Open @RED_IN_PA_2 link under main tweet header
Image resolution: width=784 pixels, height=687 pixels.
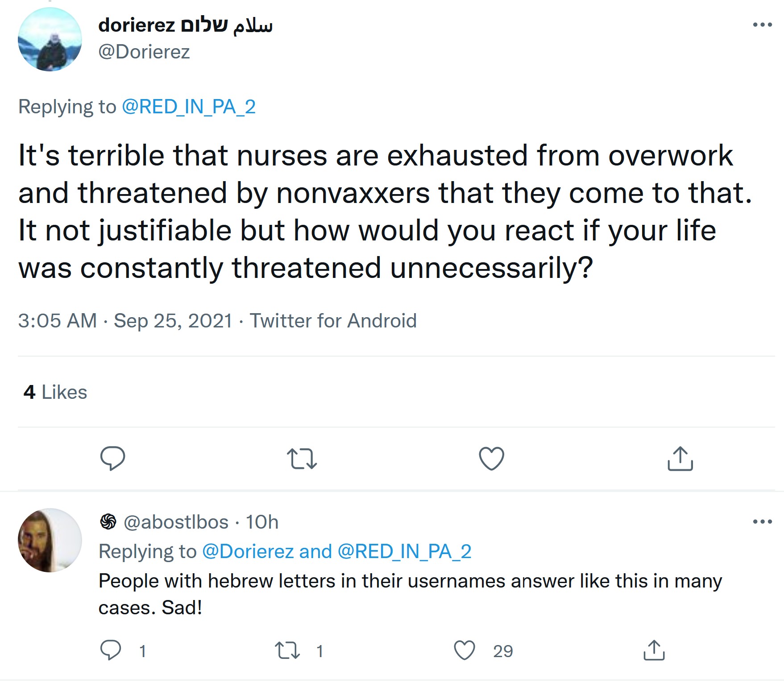(x=189, y=107)
